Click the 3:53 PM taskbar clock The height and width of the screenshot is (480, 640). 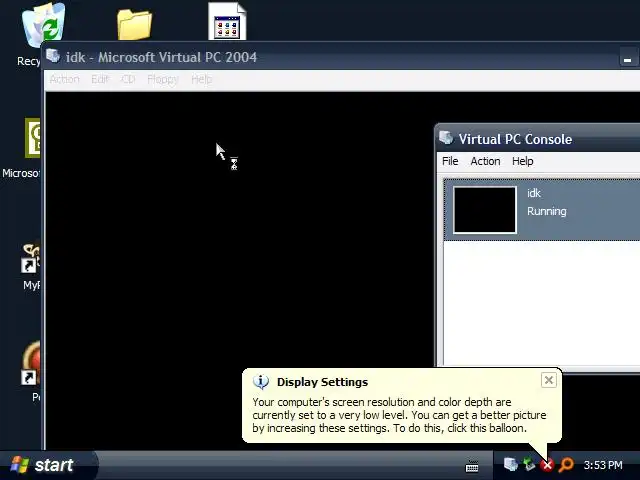(603, 465)
